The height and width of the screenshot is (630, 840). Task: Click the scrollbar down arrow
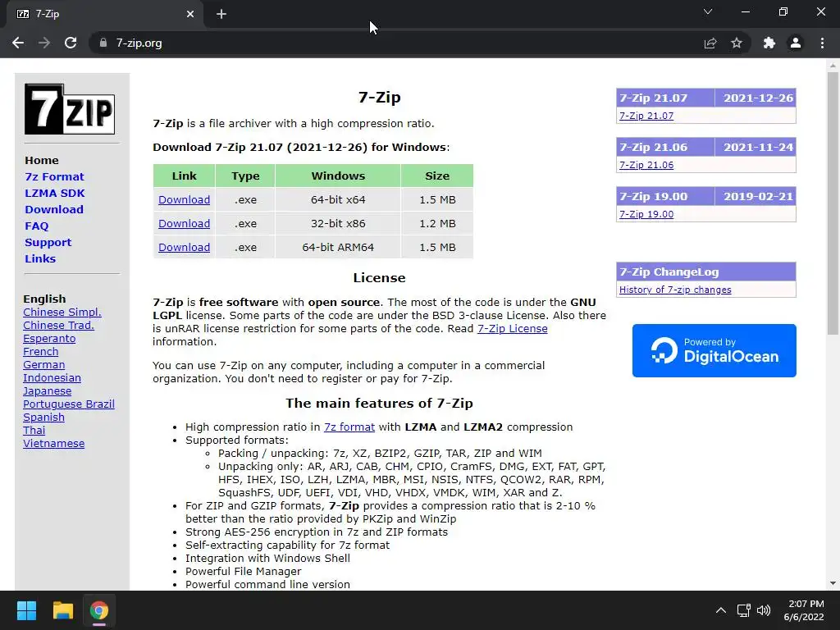coord(833,583)
